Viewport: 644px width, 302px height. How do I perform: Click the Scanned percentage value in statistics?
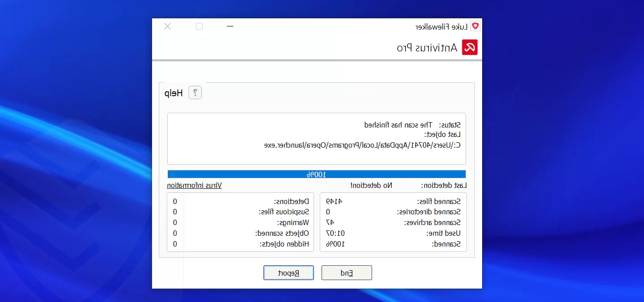(x=335, y=244)
